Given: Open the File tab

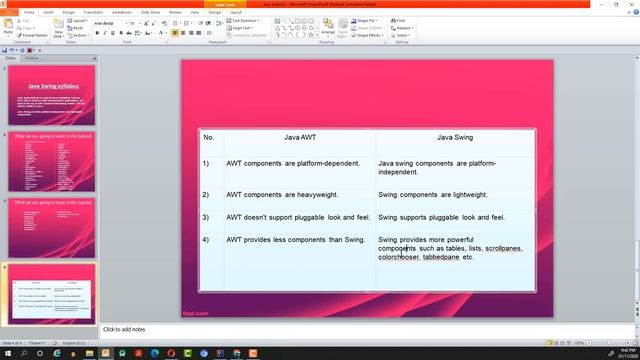Looking at the screenshot, I should pyautogui.click(x=9, y=12).
